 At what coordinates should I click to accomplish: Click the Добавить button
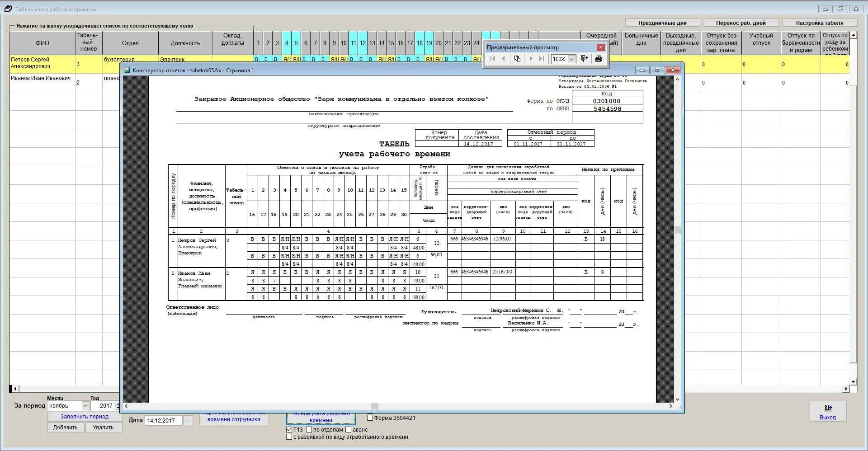pyautogui.click(x=66, y=427)
